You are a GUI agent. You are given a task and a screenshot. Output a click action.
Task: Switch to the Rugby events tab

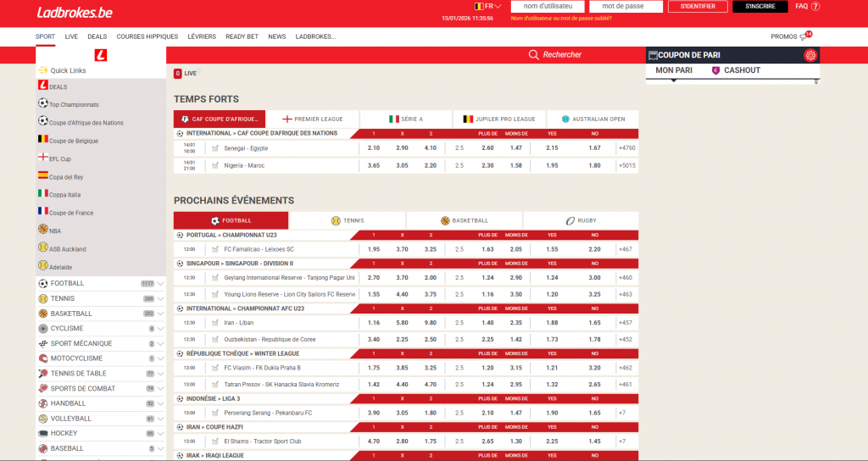pos(581,220)
